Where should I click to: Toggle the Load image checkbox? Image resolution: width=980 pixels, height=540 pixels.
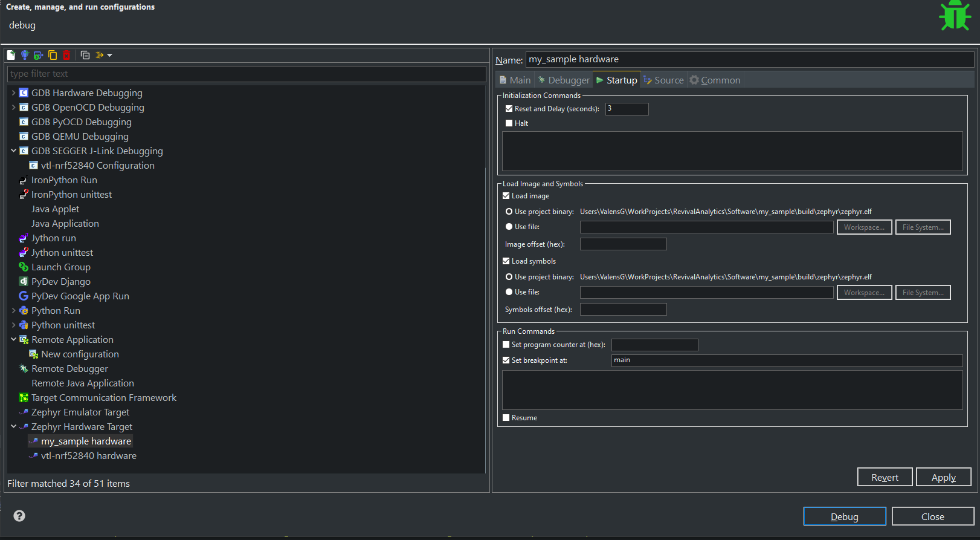point(506,196)
